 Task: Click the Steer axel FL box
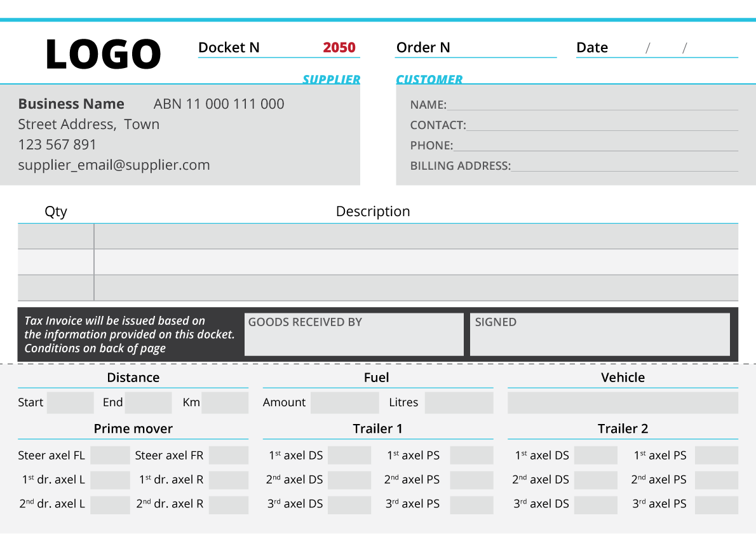110,455
